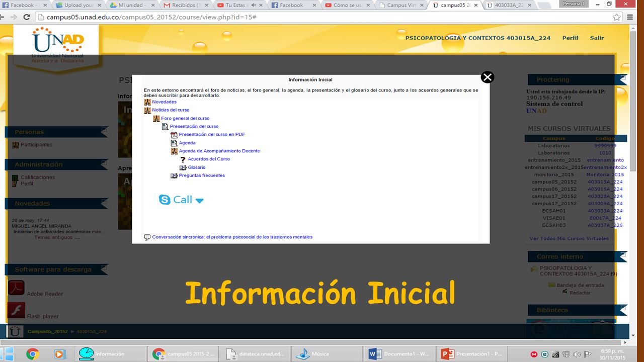Collapse the Administración block
Viewport: 644px width, 362px height.
104,163
